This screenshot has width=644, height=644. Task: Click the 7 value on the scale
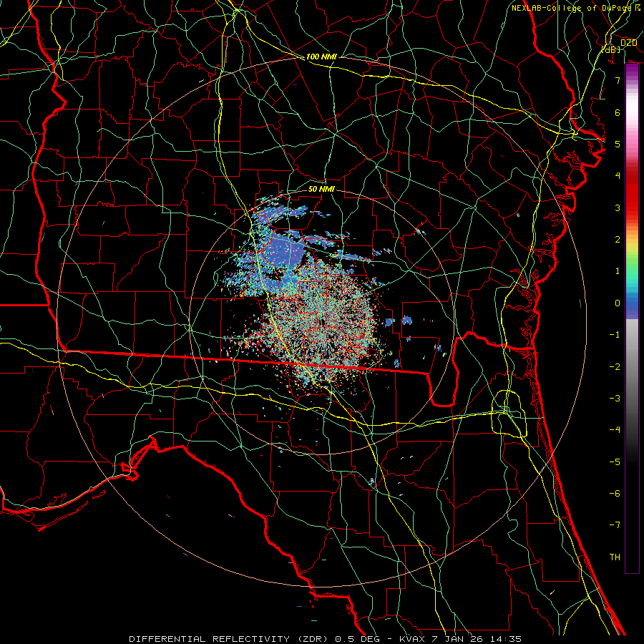[x=618, y=80]
